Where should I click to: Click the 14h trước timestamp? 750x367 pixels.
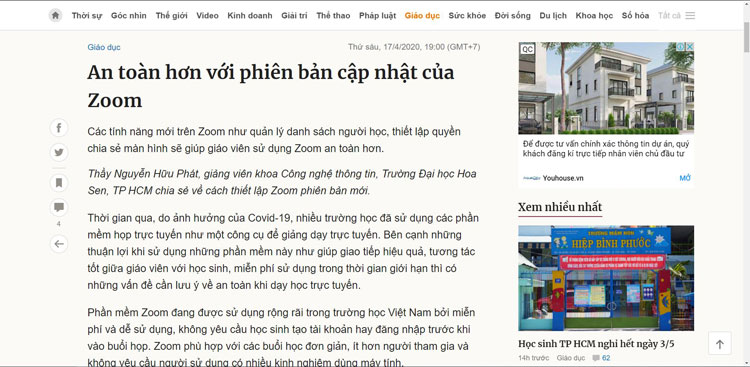point(534,358)
